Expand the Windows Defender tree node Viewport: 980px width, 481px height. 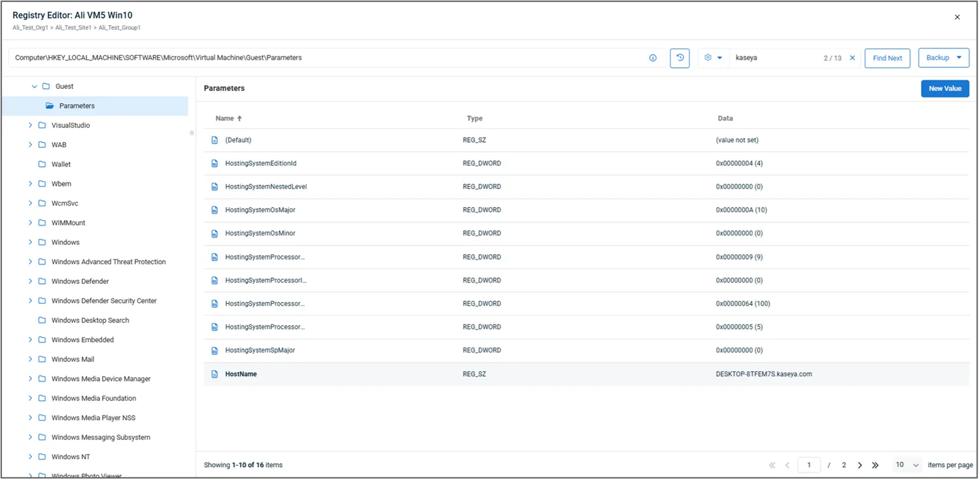pos(31,281)
